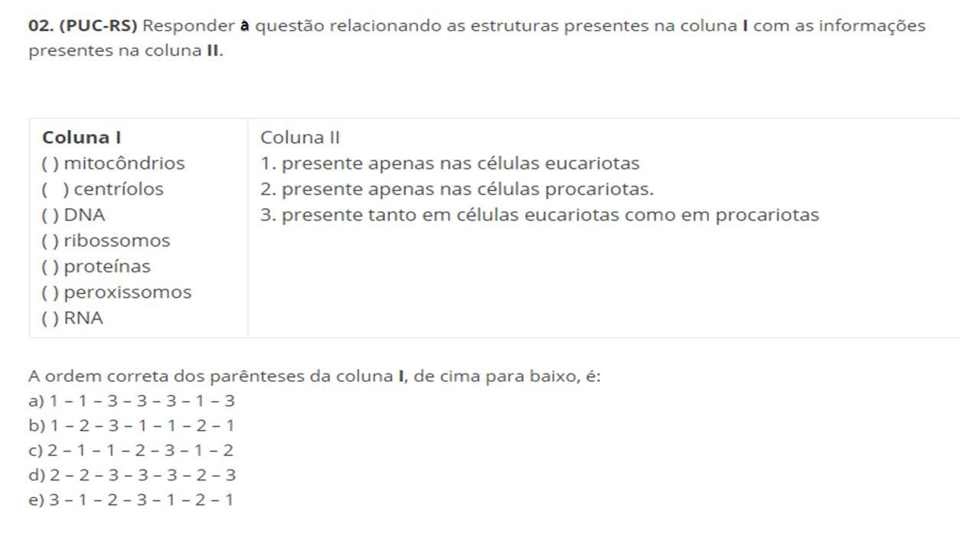Click the parentheses beside centríolos
Screen dimensions: 980x551
click(55, 189)
